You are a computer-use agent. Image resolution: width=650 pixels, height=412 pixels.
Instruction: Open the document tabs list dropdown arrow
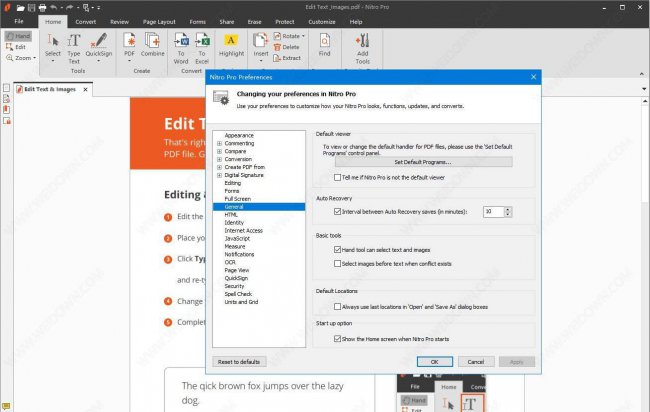coord(644,89)
